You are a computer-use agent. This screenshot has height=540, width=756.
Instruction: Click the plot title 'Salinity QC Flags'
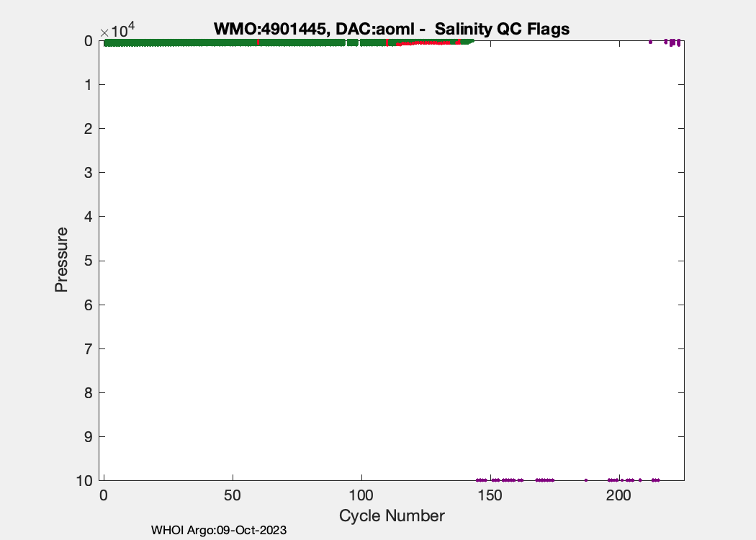point(392,30)
